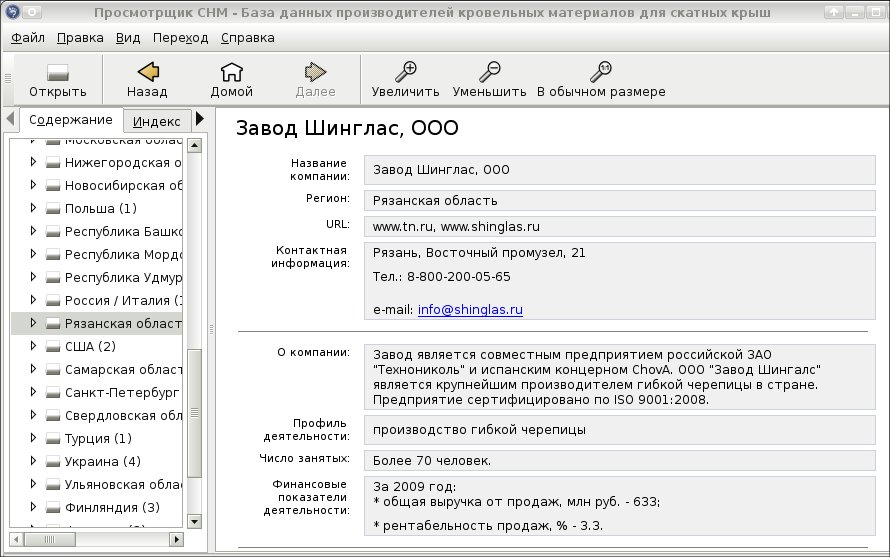Click the horizontal scrollbar thumb
Image resolution: width=890 pixels, height=557 pixels.
tap(49, 539)
